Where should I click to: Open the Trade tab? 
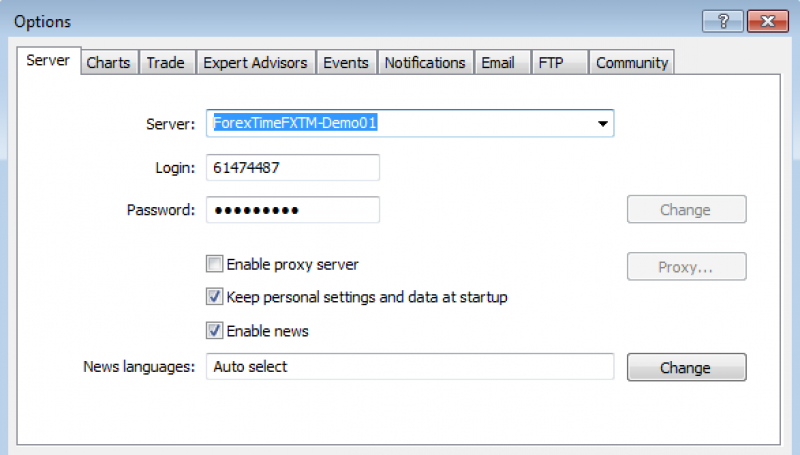[x=166, y=63]
